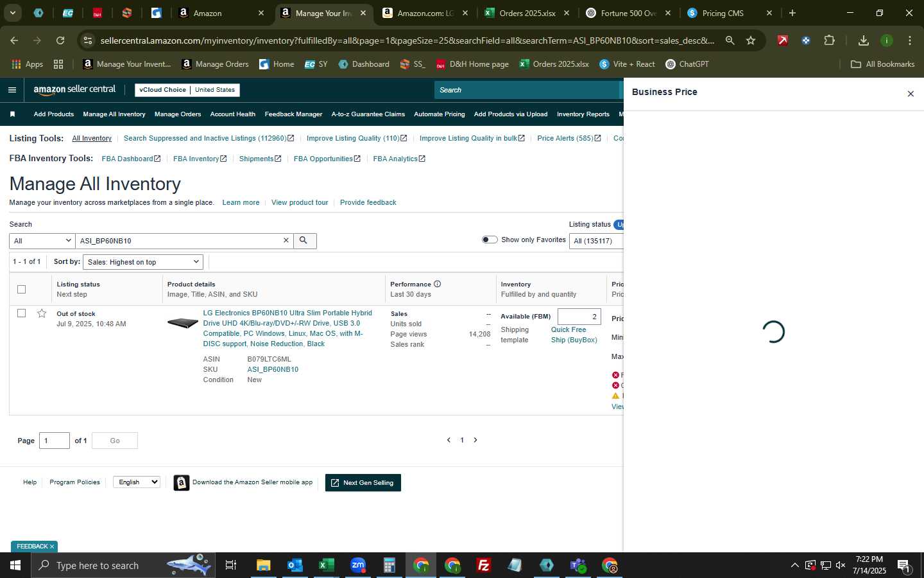Go to previous page arrow in pagination

[449, 440]
